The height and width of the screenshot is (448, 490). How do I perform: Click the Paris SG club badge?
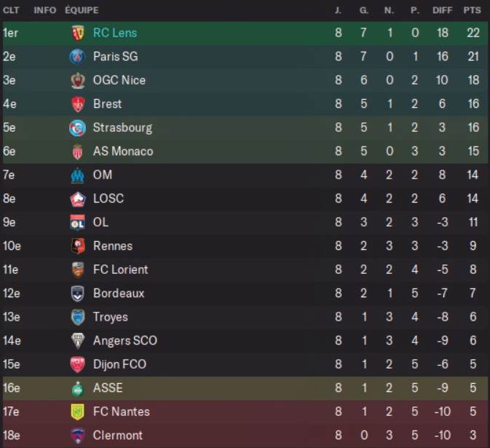coord(77,57)
